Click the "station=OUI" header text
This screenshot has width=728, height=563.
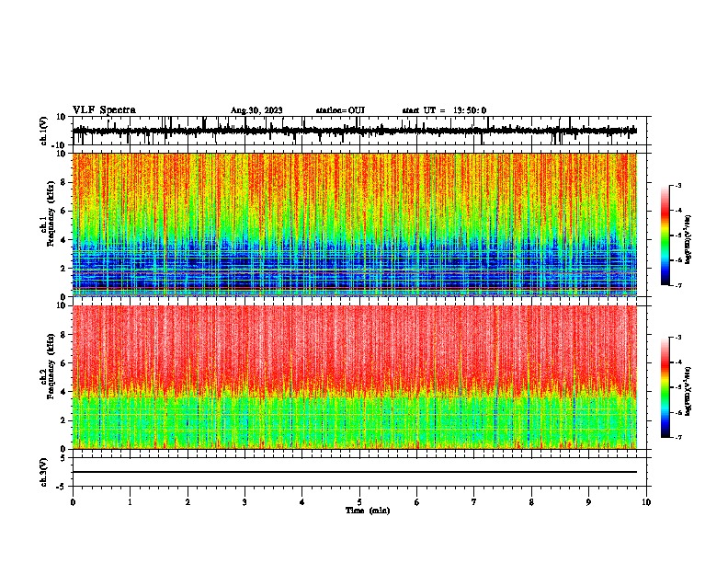point(340,110)
